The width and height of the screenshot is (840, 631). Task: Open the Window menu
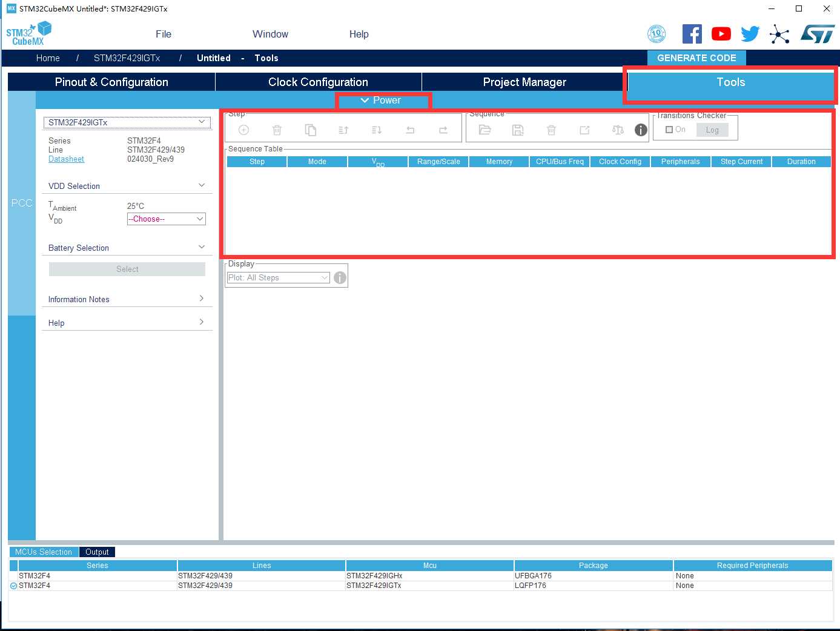[x=270, y=34]
